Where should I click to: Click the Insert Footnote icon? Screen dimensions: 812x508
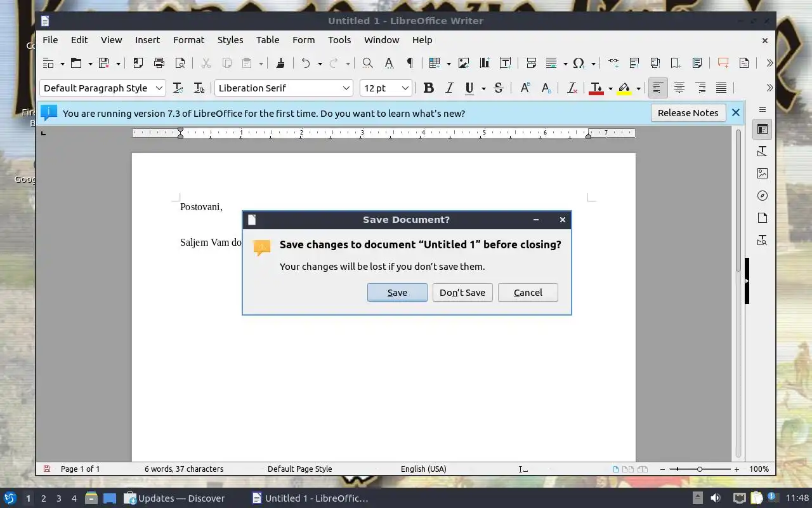pos(634,63)
